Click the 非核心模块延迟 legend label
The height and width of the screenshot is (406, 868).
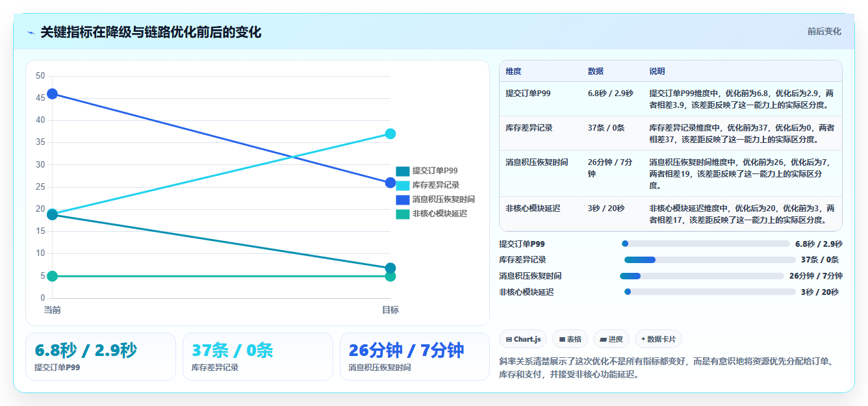(x=440, y=214)
